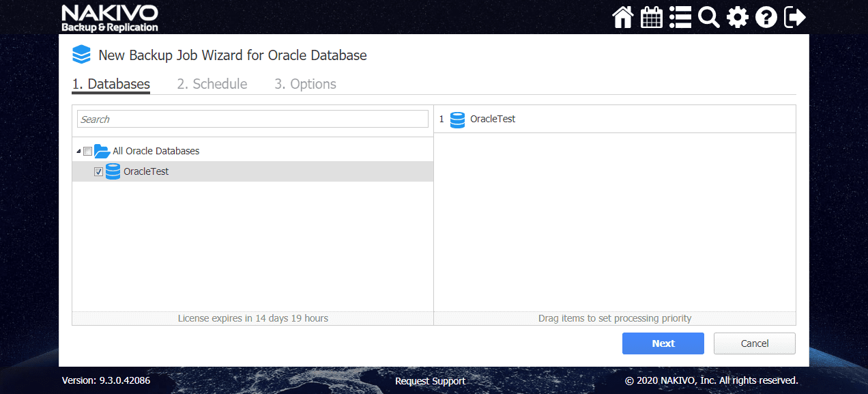Select the OracleTest database icon in the tree
This screenshot has height=394, width=868.
pyautogui.click(x=112, y=171)
